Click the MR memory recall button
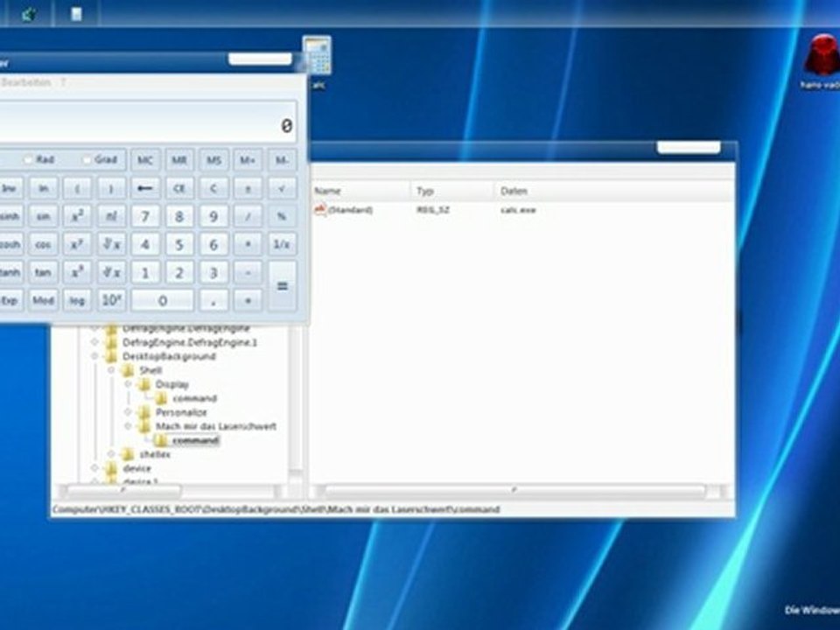Image resolution: width=840 pixels, height=630 pixels. coord(179,160)
